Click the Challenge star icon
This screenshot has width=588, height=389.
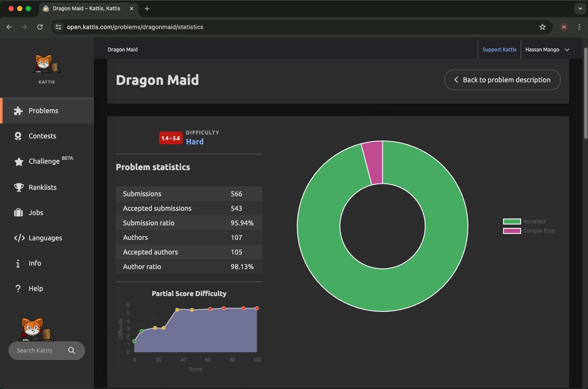pos(18,162)
